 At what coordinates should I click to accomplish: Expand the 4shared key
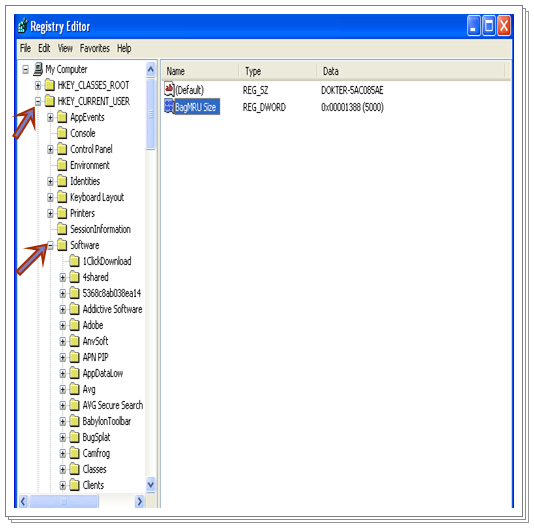click(x=63, y=278)
